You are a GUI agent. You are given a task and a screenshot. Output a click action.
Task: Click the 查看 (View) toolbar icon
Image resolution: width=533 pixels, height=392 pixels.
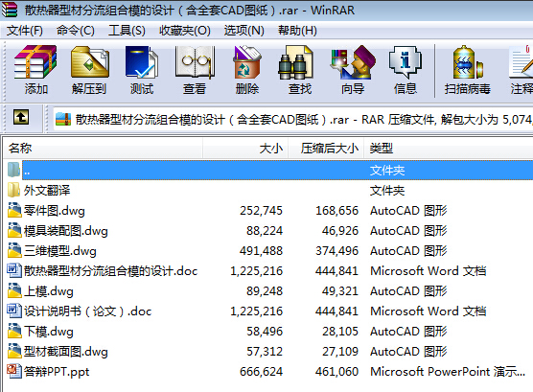[x=195, y=62]
